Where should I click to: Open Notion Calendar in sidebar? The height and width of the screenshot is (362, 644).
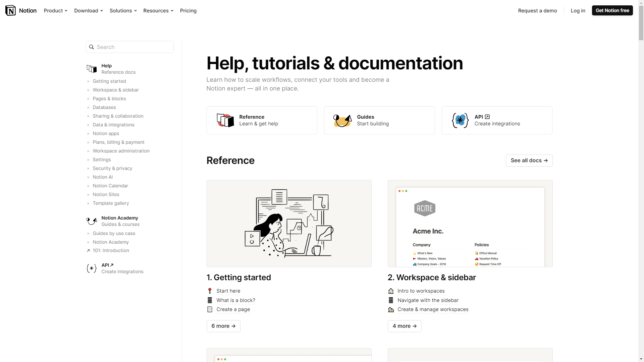coord(110,186)
